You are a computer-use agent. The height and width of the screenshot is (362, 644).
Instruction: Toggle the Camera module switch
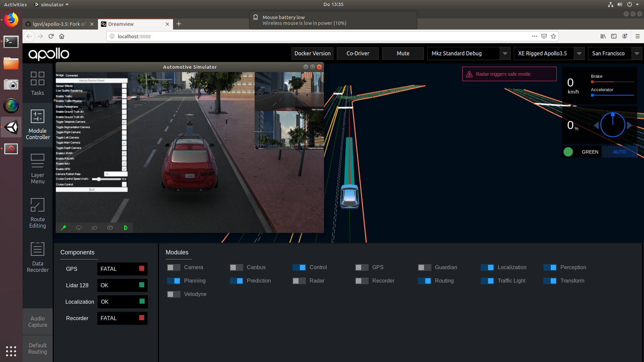click(174, 267)
